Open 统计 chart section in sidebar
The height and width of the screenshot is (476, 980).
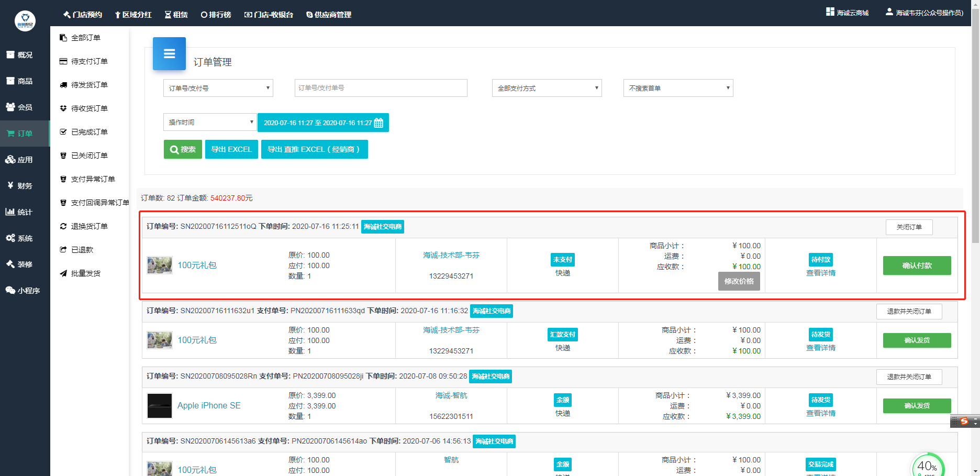[x=25, y=212]
